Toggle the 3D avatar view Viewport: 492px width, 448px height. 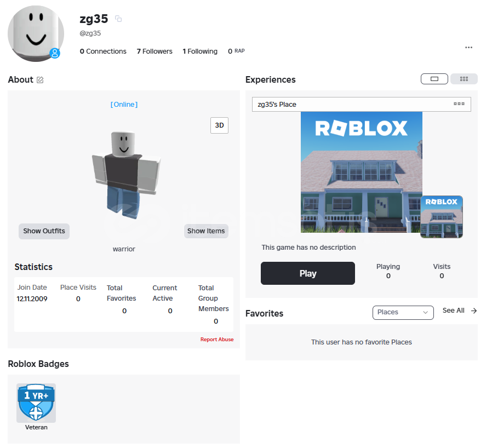click(x=219, y=125)
